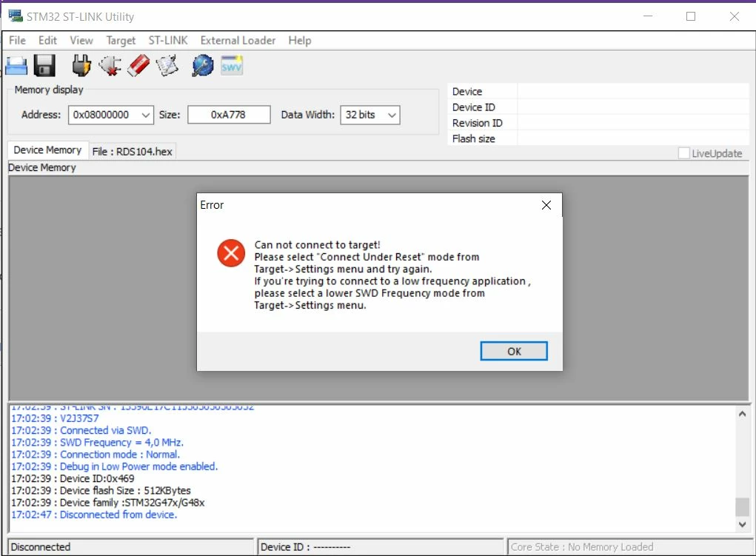The width and height of the screenshot is (756, 556).
Task: Click the log scrollbar up arrow
Action: 743,414
